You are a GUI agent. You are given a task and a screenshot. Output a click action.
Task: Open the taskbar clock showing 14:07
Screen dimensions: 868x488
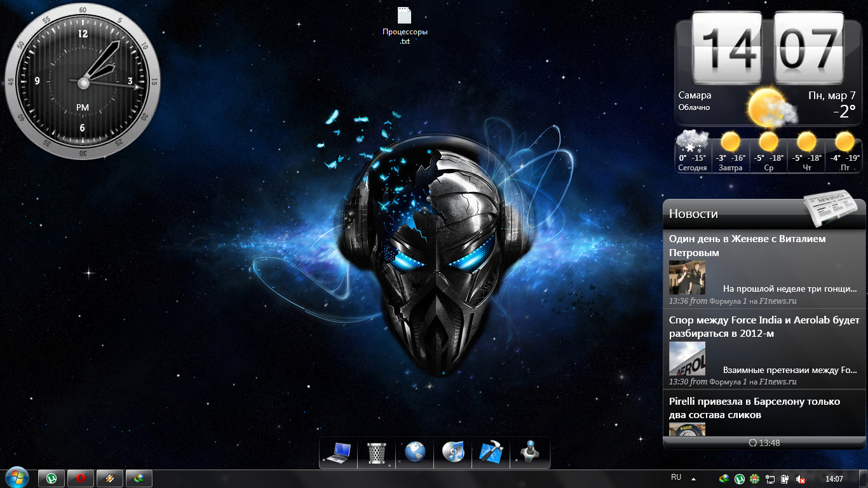coord(834,478)
